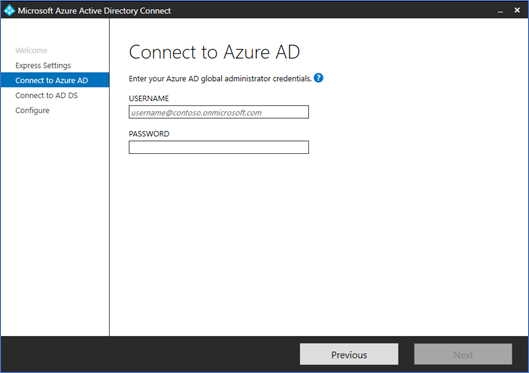Focus the USERNAME input field
Viewport: 529px width, 373px height.
219,112
